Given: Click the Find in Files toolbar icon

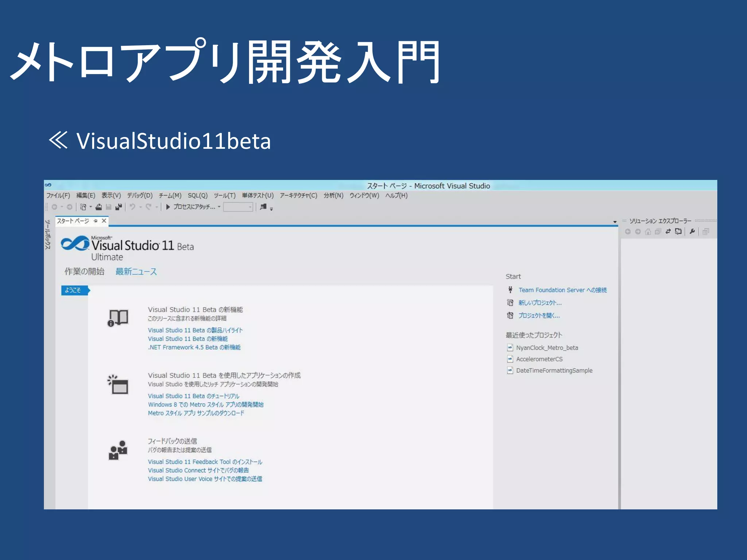Looking at the screenshot, I should coord(263,207).
